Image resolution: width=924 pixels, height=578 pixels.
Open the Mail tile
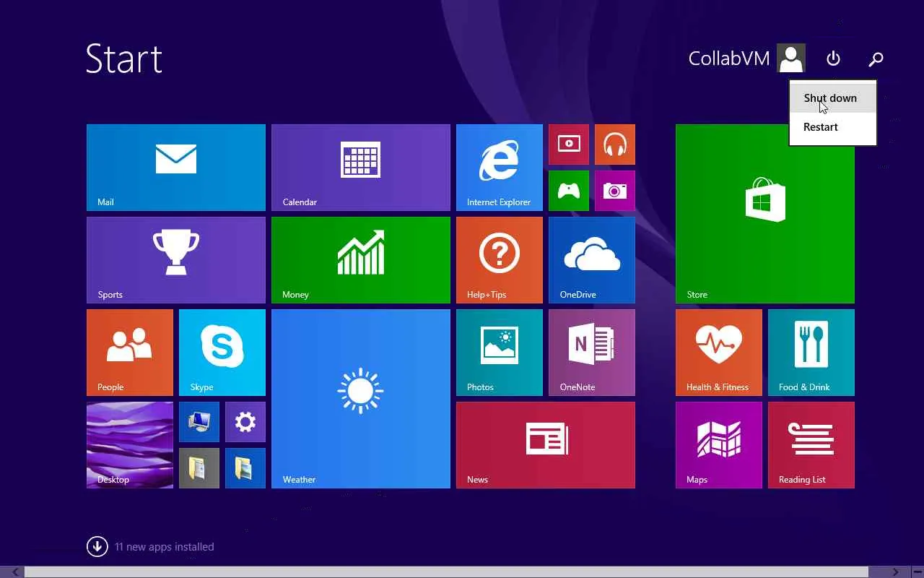pos(176,168)
